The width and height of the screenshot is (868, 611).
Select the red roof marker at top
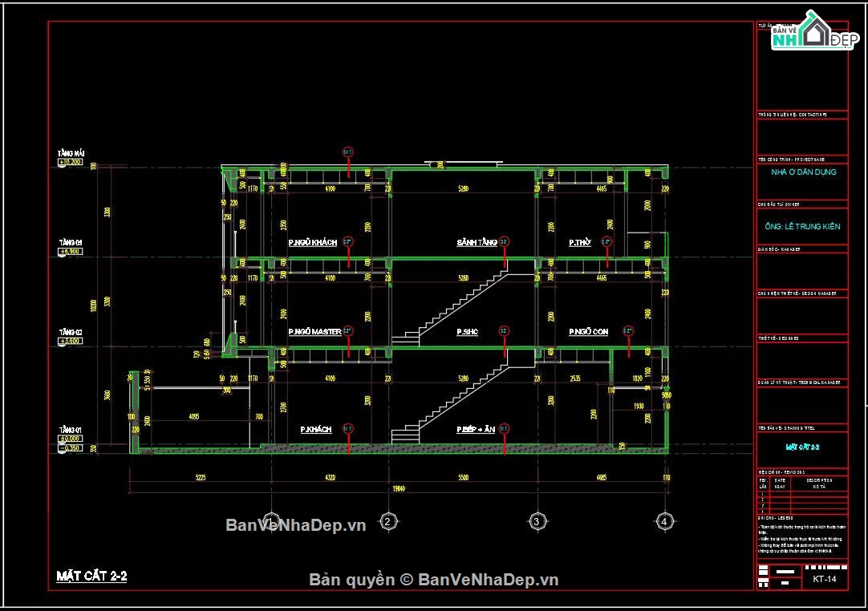[348, 152]
